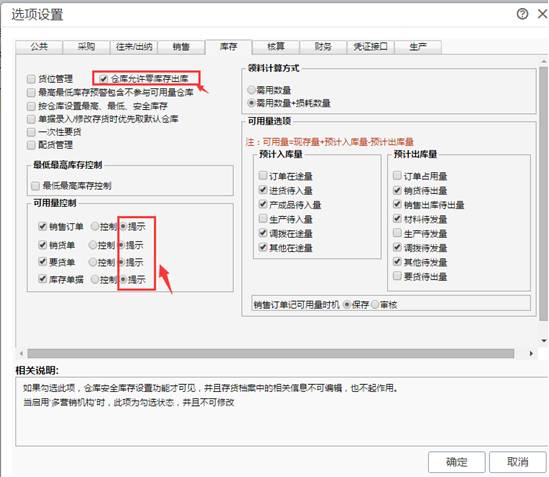The height and width of the screenshot is (477, 549).
Task: Choose 提示 for the 销货单 row
Action: click(x=121, y=245)
